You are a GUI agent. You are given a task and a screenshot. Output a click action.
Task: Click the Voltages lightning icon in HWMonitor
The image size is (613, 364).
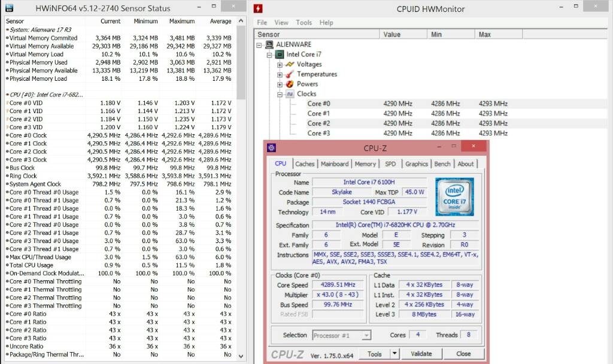290,64
